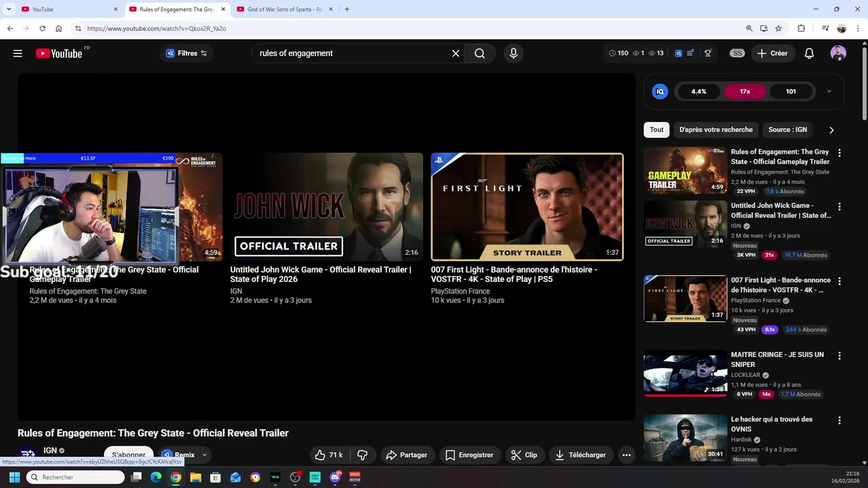The width and height of the screenshot is (868, 488).
Task: Click the Windows Rechercher search box
Action: [x=75, y=477]
